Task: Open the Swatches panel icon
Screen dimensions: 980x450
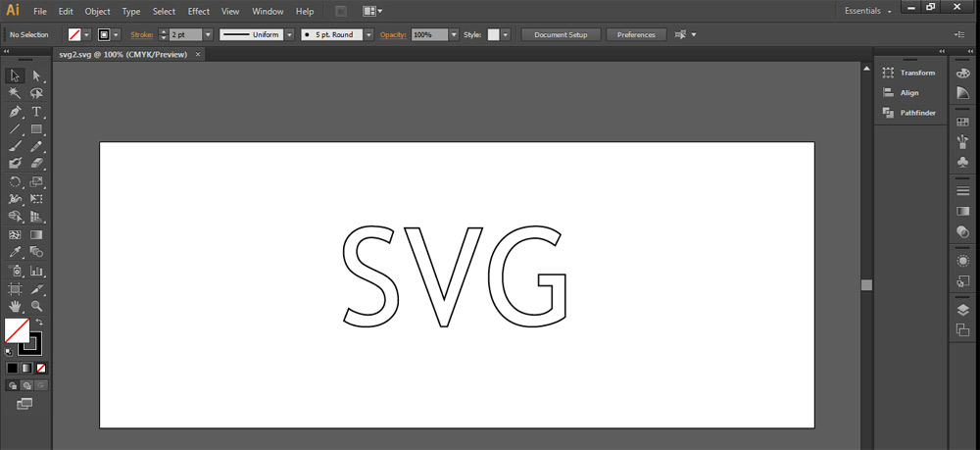Action: (962, 123)
